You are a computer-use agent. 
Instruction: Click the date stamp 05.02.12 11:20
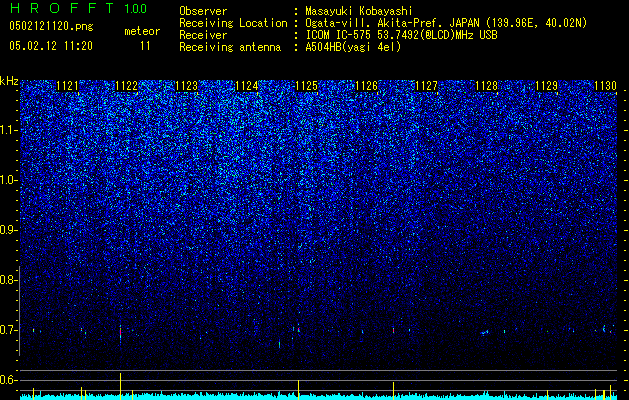tap(51, 46)
